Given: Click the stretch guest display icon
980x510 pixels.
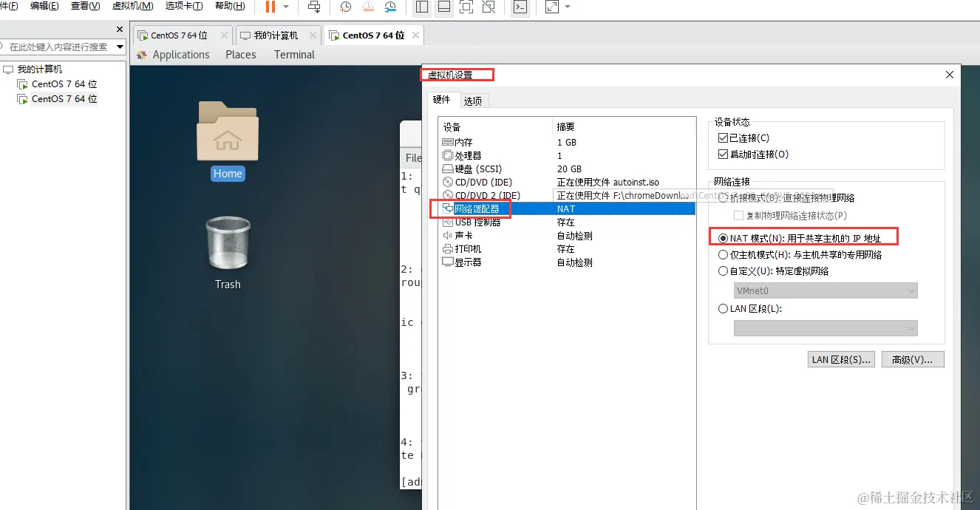Looking at the screenshot, I should pos(552,7).
